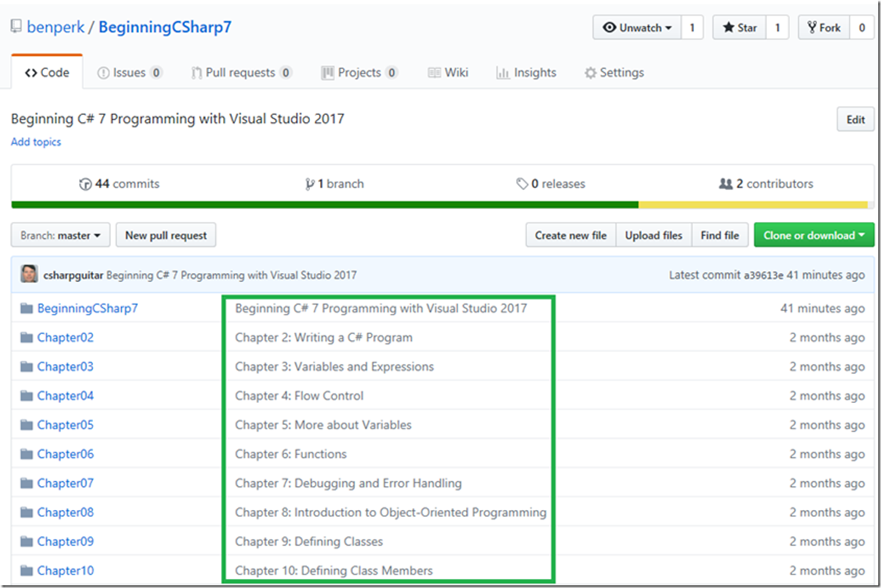Click the yellow segment of language bar

(x=753, y=204)
